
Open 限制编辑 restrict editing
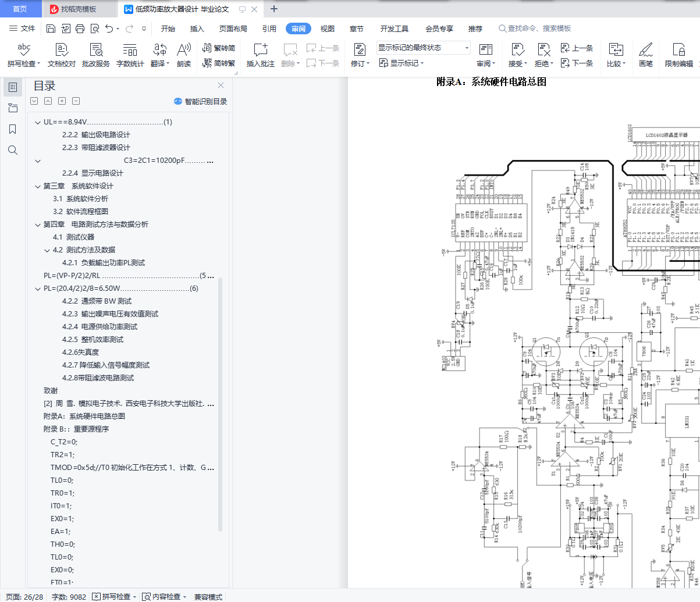679,55
